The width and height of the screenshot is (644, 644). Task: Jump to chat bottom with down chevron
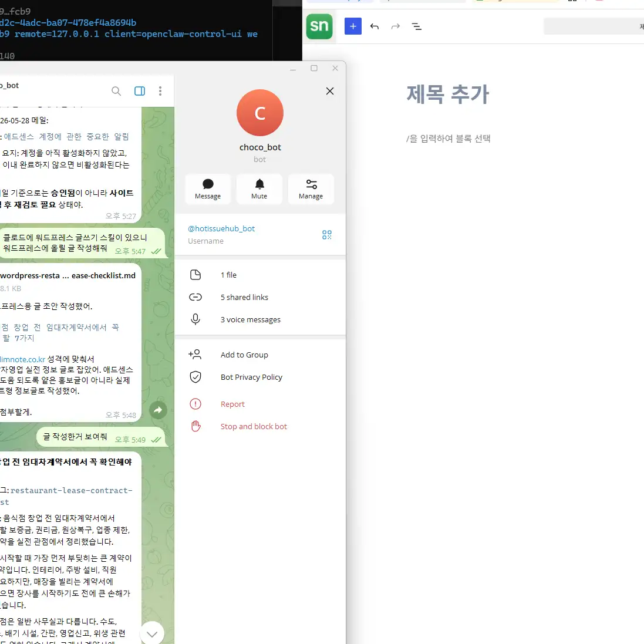click(x=152, y=634)
